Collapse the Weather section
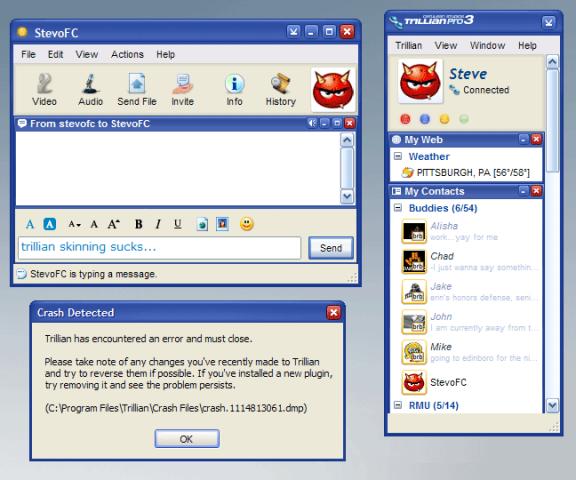Screen dimensions: 576x480 click(x=398, y=156)
